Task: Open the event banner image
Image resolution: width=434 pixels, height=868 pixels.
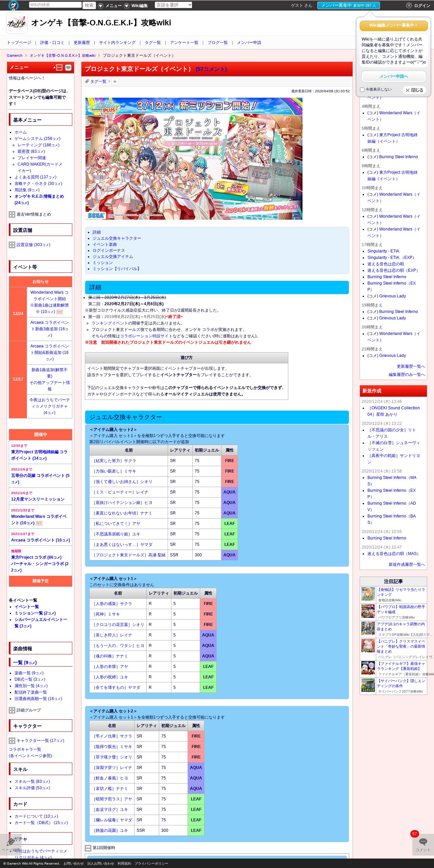Action: (194, 159)
